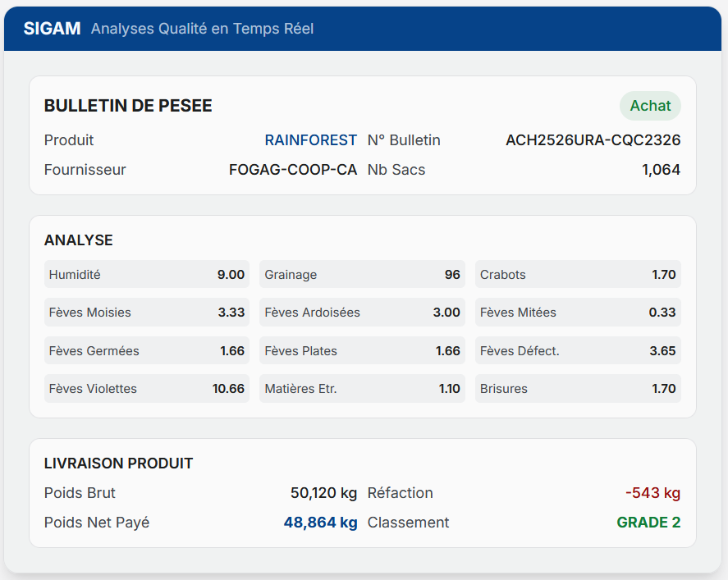Select the Fèves Violettes cell

click(146, 389)
